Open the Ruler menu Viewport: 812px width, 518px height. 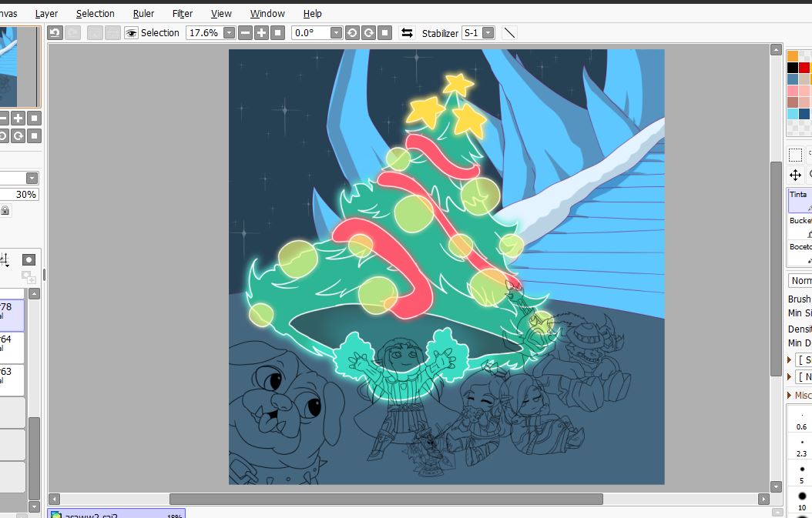(143, 13)
